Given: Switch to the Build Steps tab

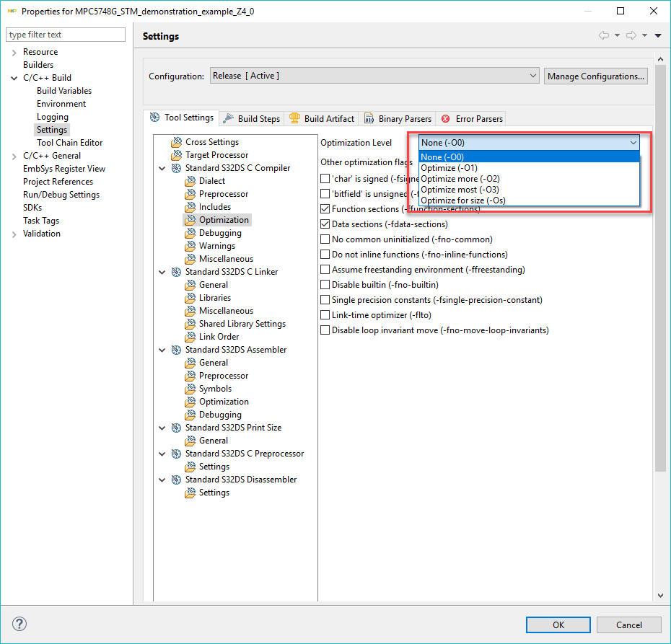Looking at the screenshot, I should pyautogui.click(x=252, y=118).
